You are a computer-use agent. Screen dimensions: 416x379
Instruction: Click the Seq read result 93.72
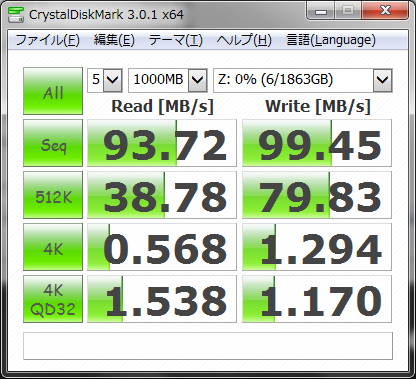click(162, 143)
